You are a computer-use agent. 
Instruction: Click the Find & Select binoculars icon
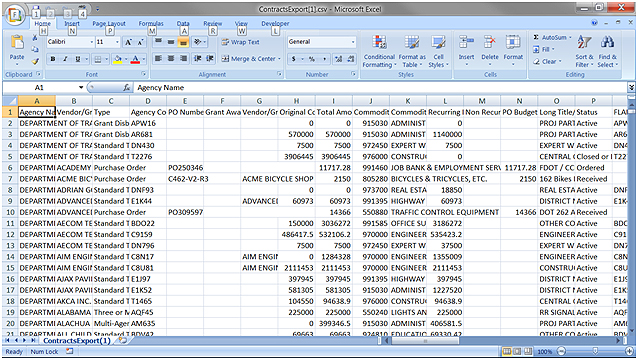pos(607,42)
